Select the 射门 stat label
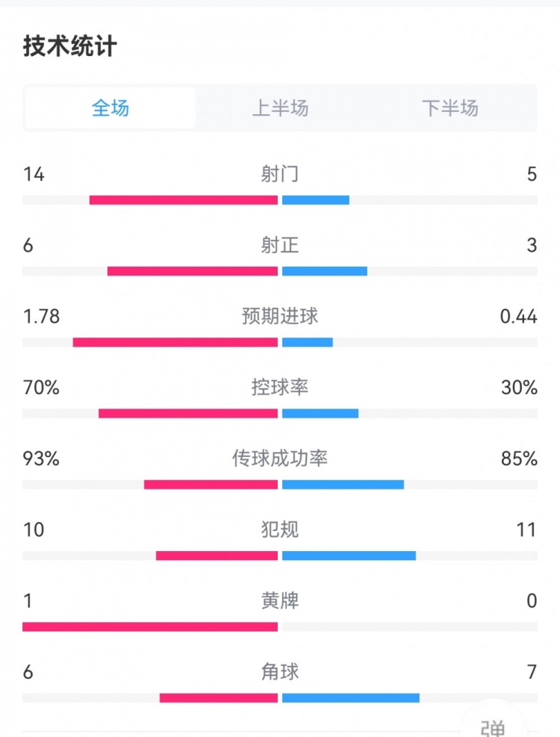560x737 pixels. [280, 175]
